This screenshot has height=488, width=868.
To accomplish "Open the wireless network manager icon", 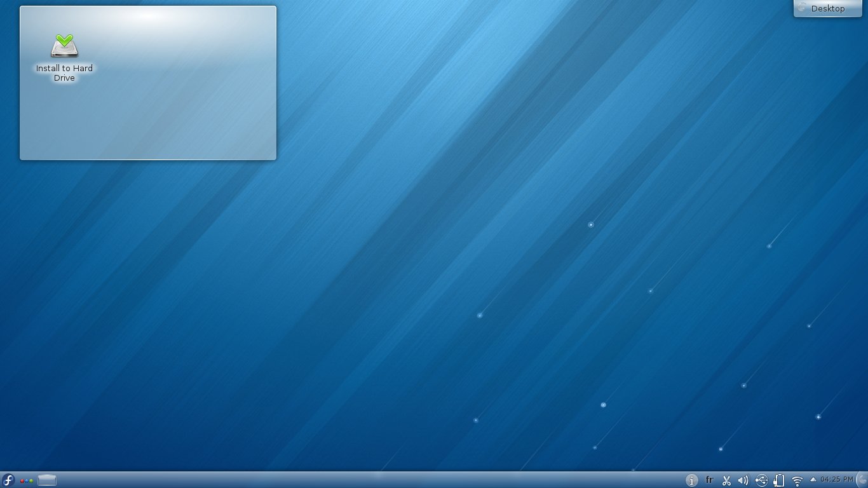I will (x=797, y=481).
